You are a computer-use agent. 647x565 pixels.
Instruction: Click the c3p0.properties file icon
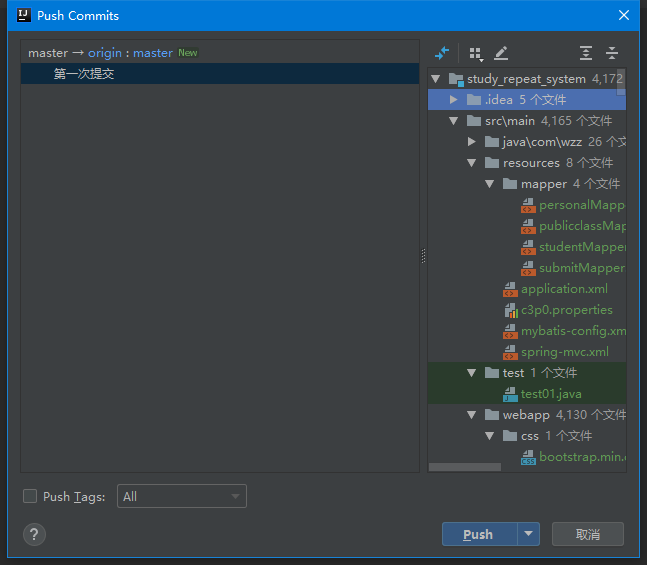[511, 310]
